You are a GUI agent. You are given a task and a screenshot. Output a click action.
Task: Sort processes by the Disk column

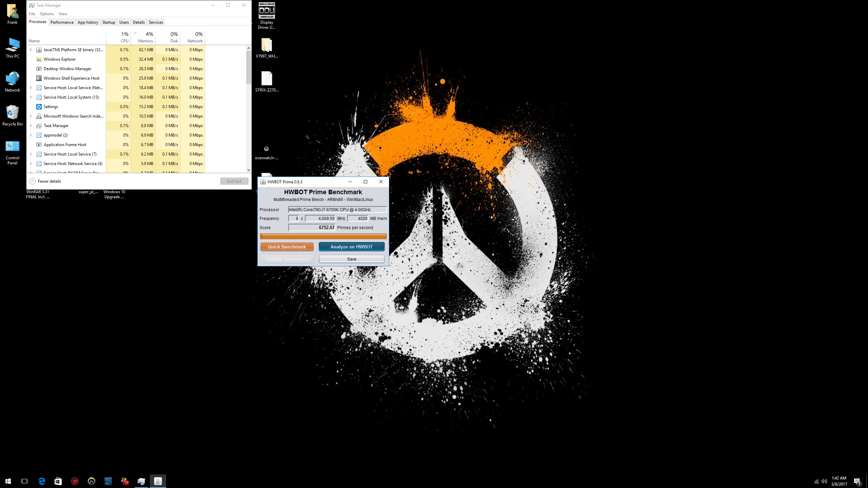(x=168, y=37)
